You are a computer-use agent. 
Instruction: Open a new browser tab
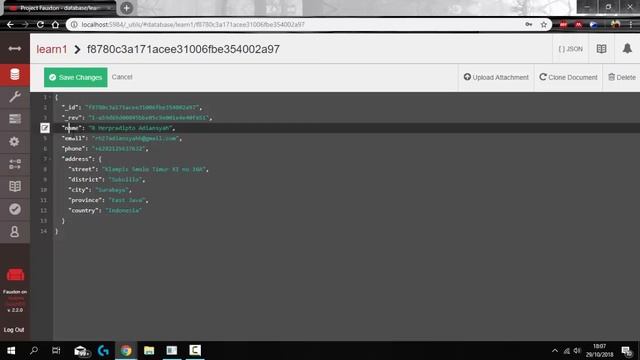127,8
